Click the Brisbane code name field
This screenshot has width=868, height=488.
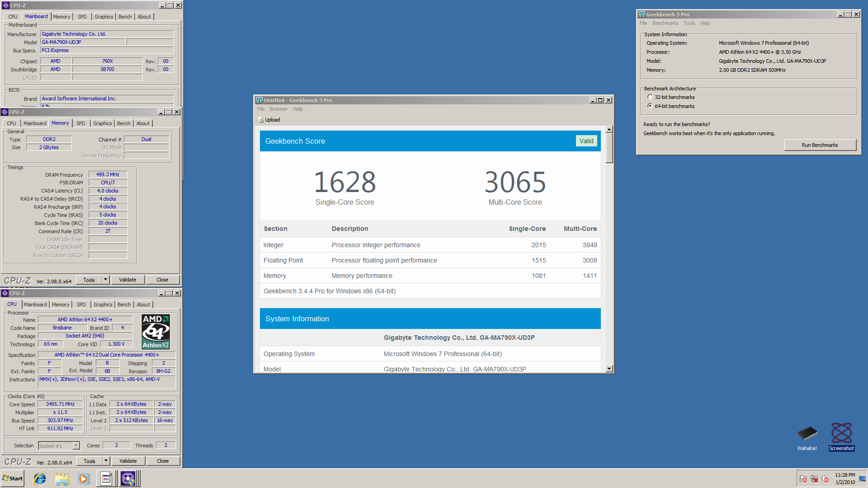click(x=62, y=328)
